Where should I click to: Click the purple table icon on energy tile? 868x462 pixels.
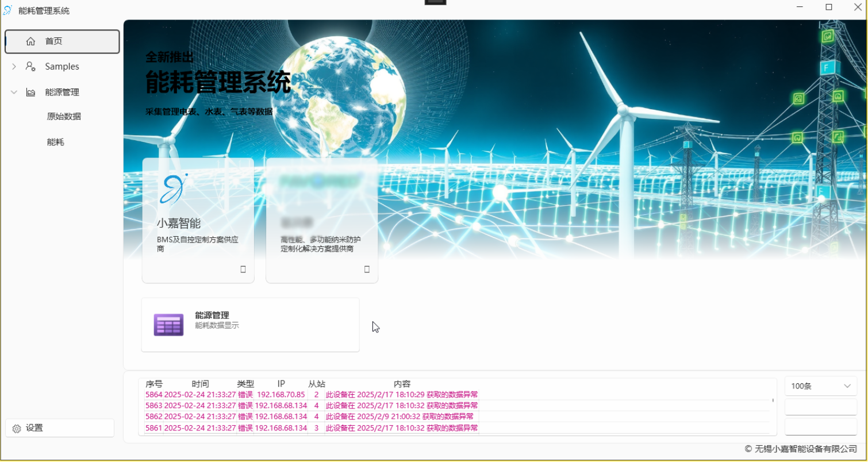168,325
